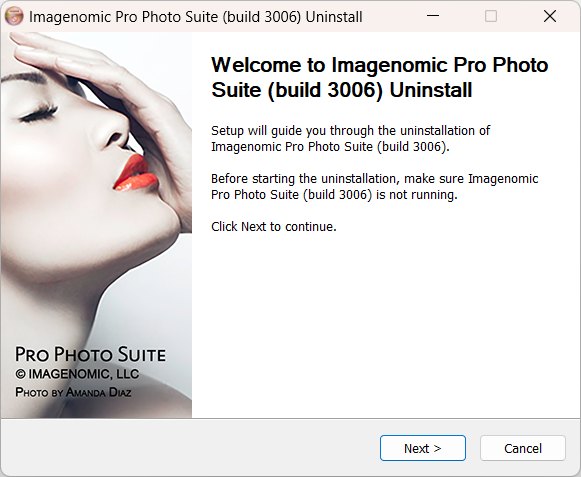This screenshot has height=477, width=581.
Task: Click the blank white area below the instructions
Action: tap(385, 326)
